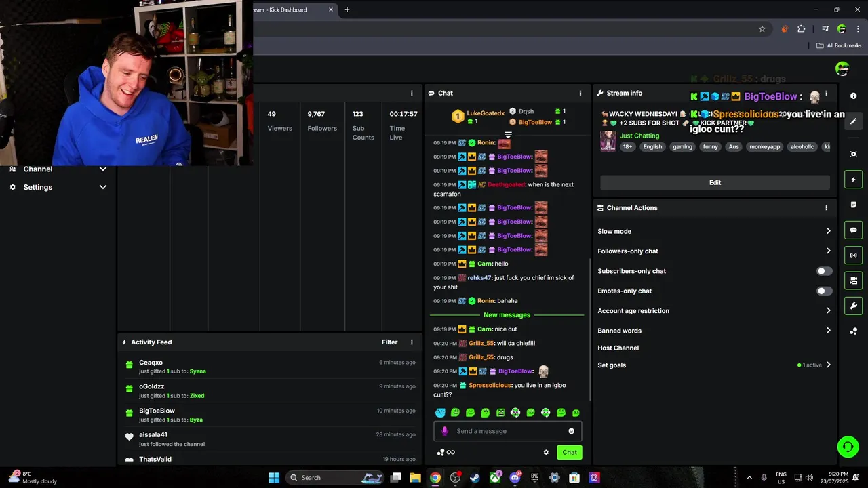
Task: Click the purple microphone icon in message box
Action: pos(445,431)
